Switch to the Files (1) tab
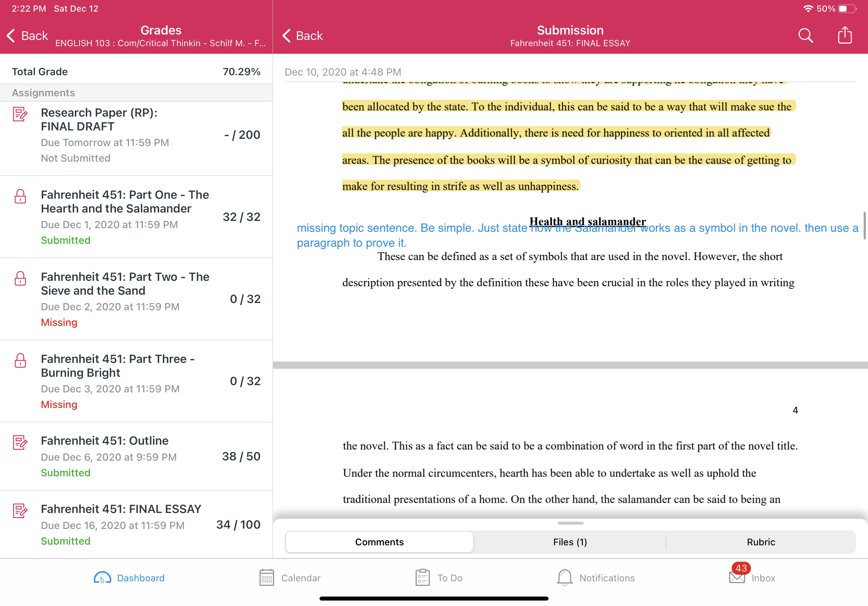 [x=570, y=542]
